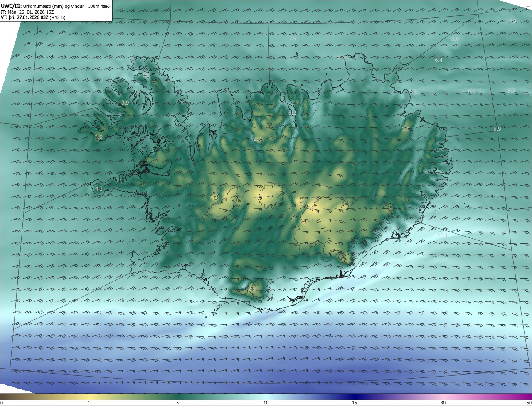Click the 10.1 value label off the southeast coast
532x406 pixels.
coord(443,236)
